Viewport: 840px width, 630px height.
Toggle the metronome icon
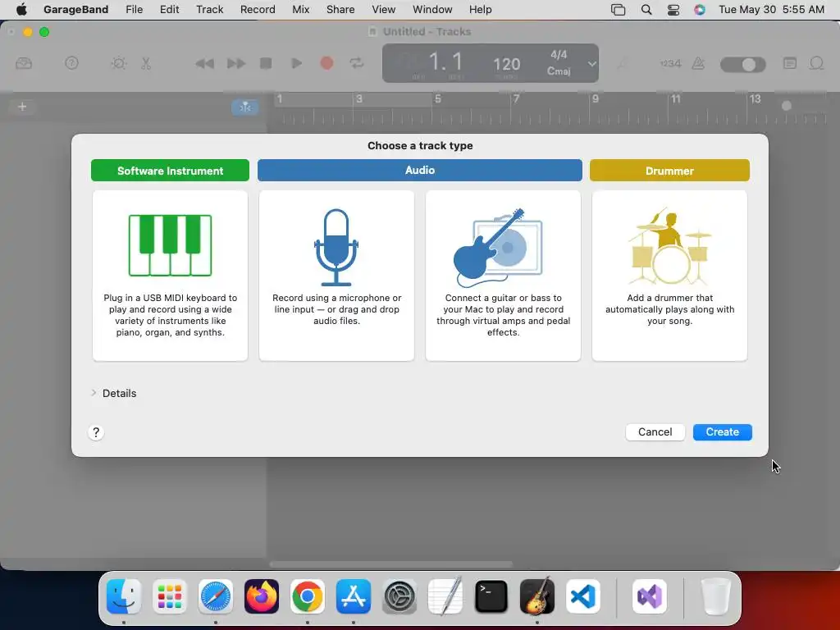(x=698, y=63)
